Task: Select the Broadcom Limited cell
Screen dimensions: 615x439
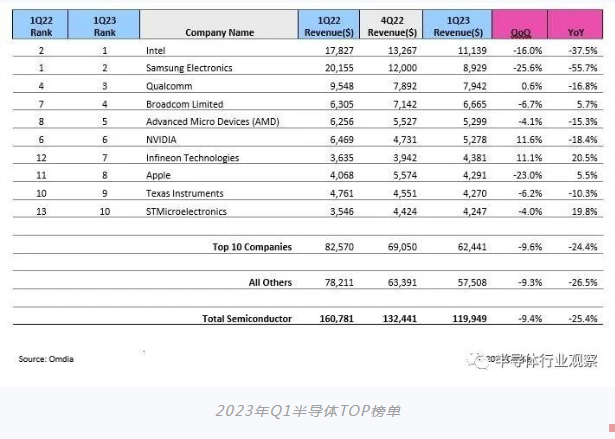Action: coord(185,104)
